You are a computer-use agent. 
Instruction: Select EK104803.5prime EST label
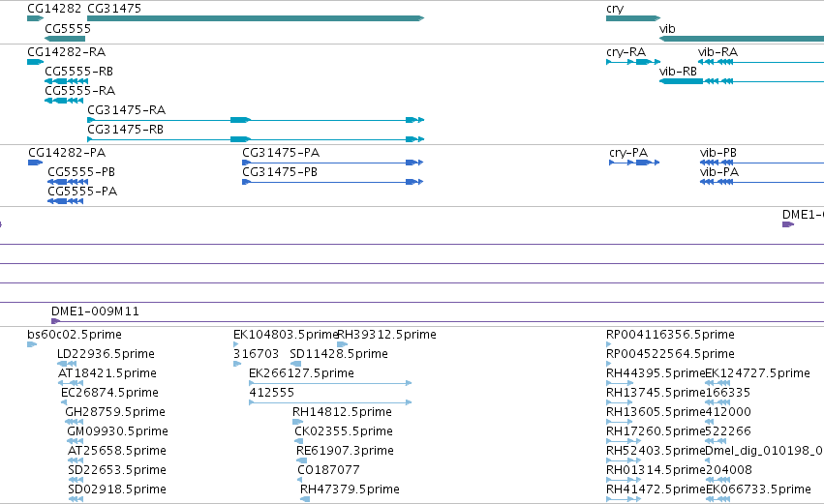(286, 335)
